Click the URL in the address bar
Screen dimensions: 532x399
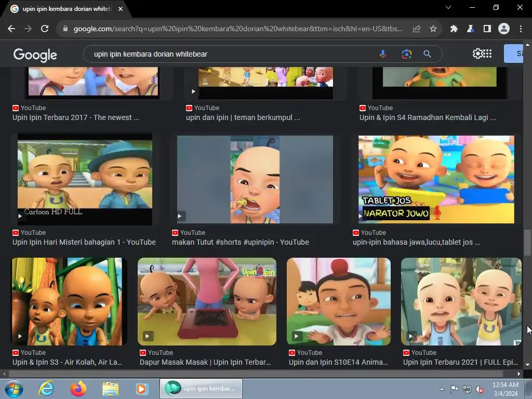(237, 29)
